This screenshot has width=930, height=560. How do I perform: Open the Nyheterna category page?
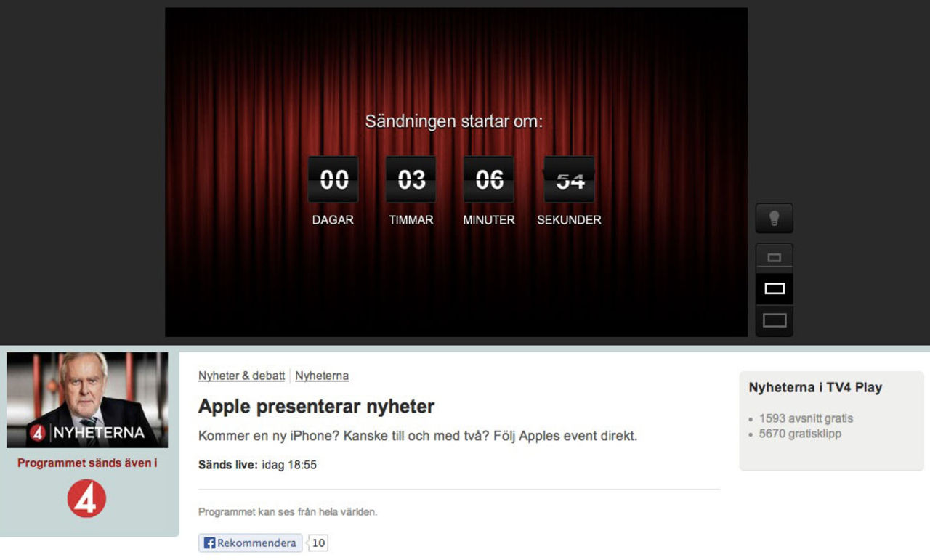coord(322,376)
